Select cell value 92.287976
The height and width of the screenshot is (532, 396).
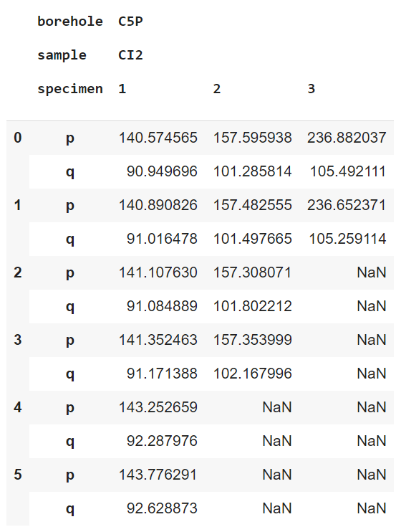[x=162, y=441]
